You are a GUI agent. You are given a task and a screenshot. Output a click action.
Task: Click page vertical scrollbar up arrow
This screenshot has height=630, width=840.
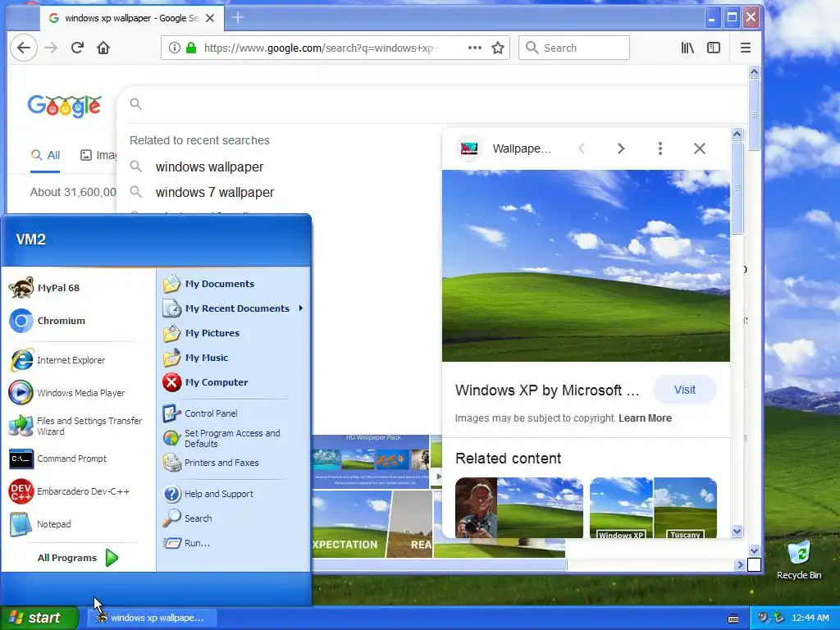point(755,72)
